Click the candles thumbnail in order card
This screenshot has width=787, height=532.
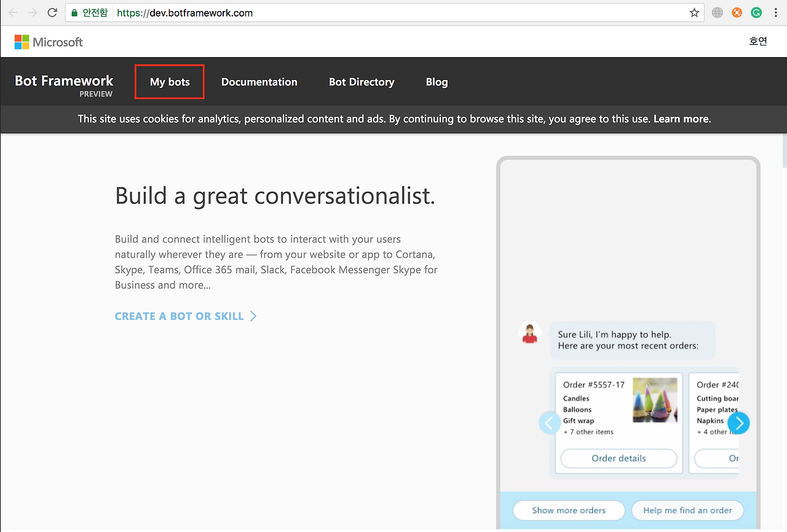coord(655,400)
